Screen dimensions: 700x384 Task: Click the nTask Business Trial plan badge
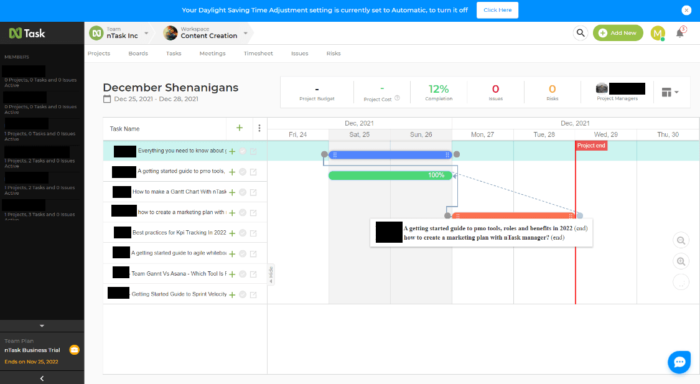point(75,350)
